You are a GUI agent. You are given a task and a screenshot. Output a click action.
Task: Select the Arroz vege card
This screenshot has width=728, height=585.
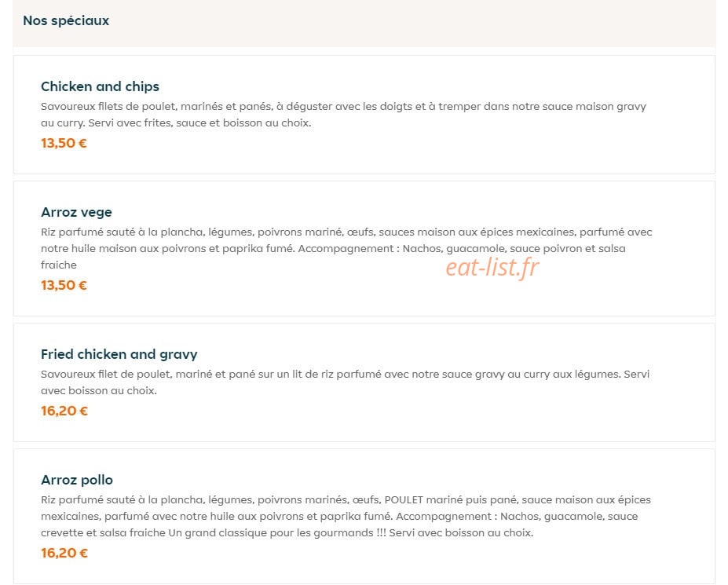[x=364, y=248]
